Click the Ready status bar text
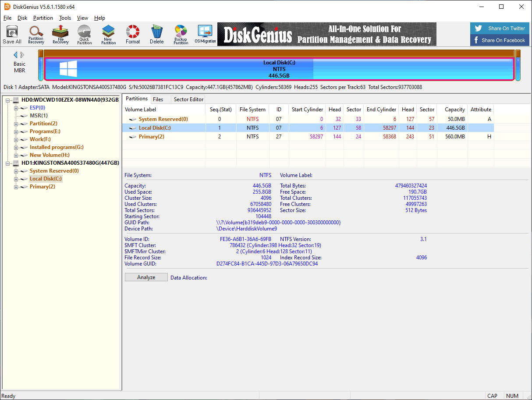The image size is (532, 400). coord(9,396)
